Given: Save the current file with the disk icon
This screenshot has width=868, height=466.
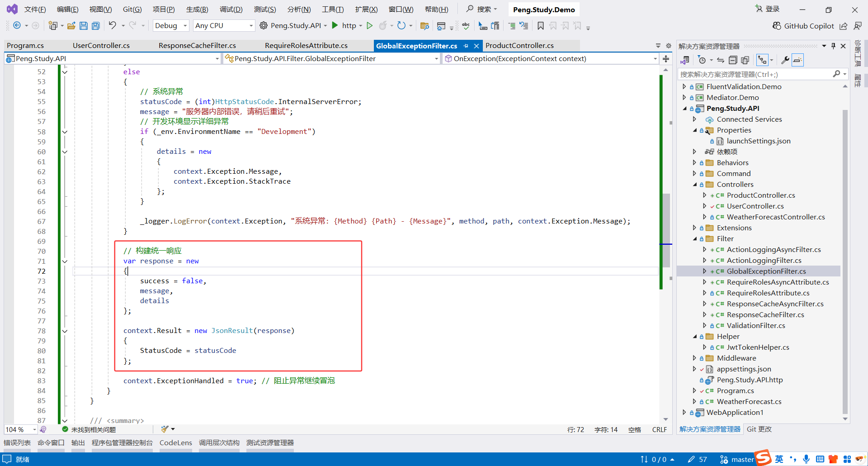Looking at the screenshot, I should pyautogui.click(x=84, y=26).
